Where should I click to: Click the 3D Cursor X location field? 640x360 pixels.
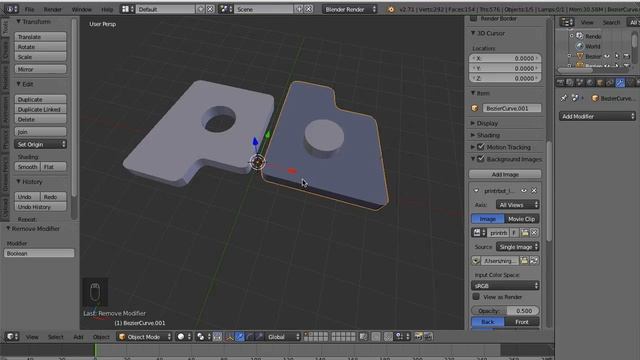[x=505, y=58]
